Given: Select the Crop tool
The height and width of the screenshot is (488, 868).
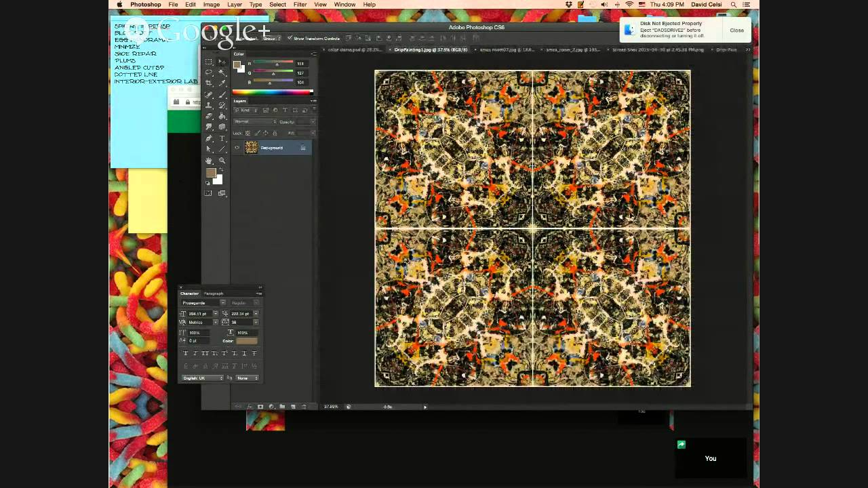Looking at the screenshot, I should coord(209,83).
